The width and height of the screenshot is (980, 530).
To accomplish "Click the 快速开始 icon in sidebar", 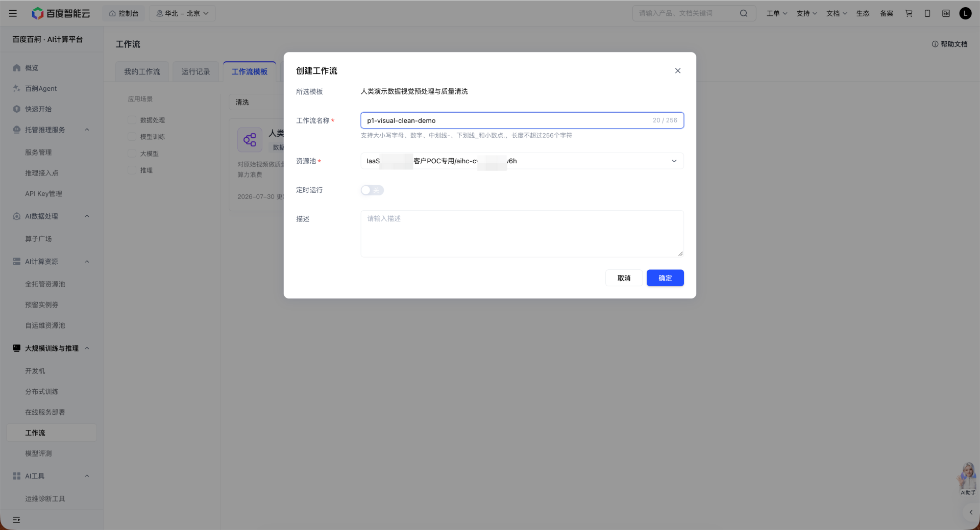I will (x=17, y=109).
